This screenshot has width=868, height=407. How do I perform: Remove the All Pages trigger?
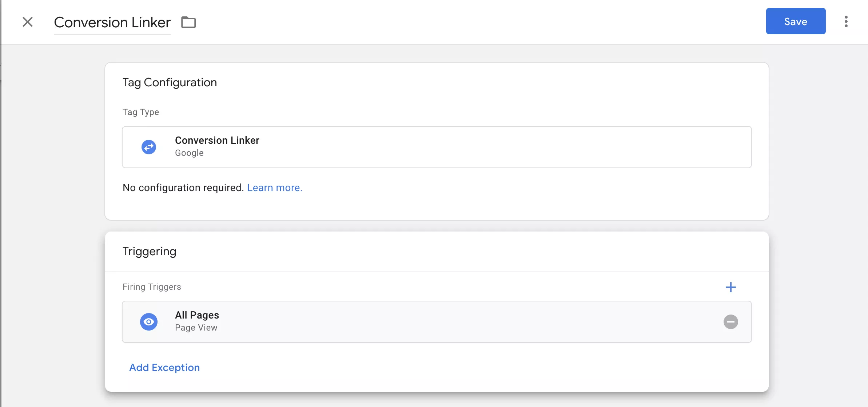coord(730,322)
